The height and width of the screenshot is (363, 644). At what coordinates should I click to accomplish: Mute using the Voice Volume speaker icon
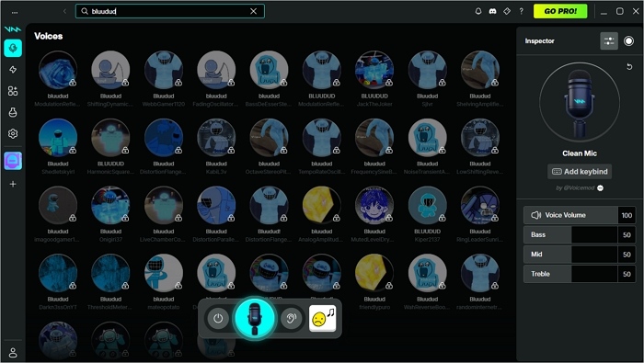[535, 215]
